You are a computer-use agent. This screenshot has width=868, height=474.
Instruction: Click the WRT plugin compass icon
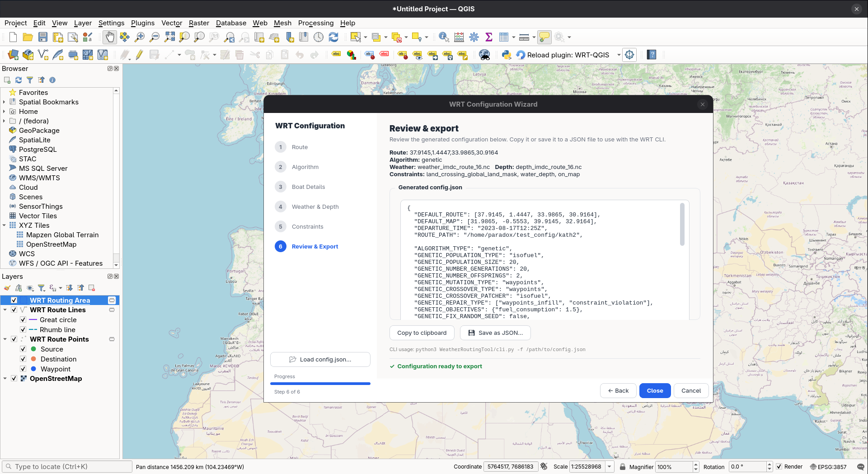(629, 55)
